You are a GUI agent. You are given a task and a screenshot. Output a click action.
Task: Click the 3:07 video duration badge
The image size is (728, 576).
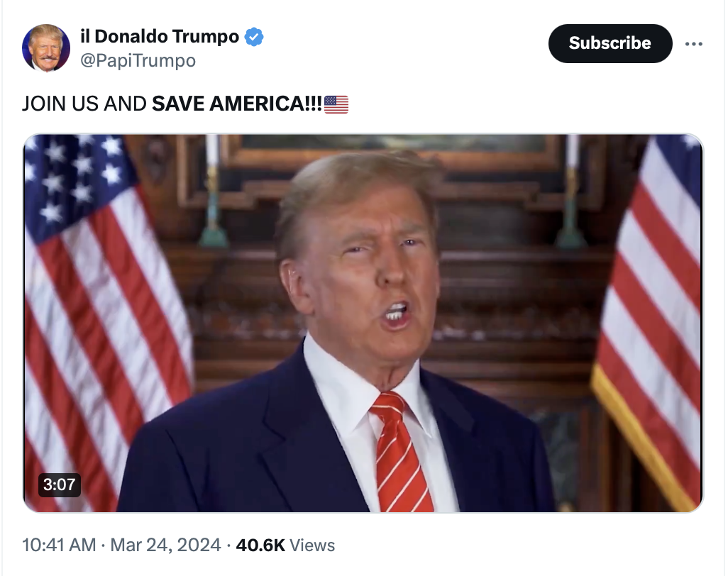point(60,484)
